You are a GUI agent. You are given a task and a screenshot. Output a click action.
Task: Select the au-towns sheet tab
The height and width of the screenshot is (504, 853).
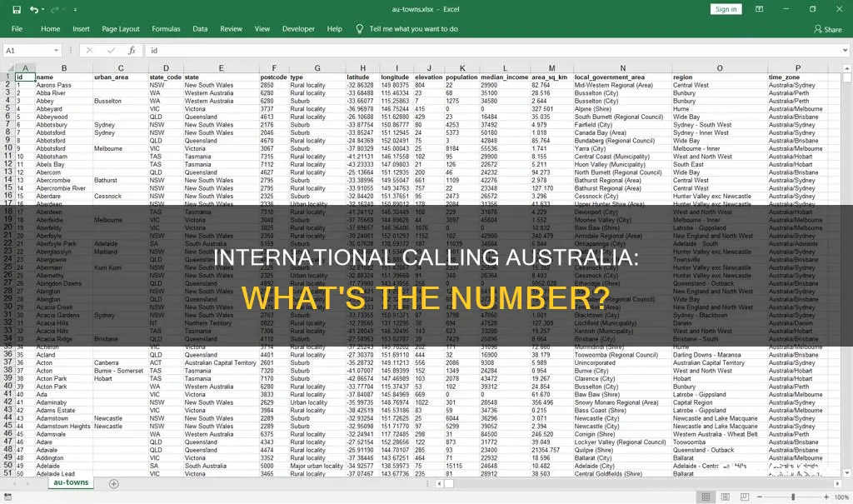pyautogui.click(x=71, y=482)
